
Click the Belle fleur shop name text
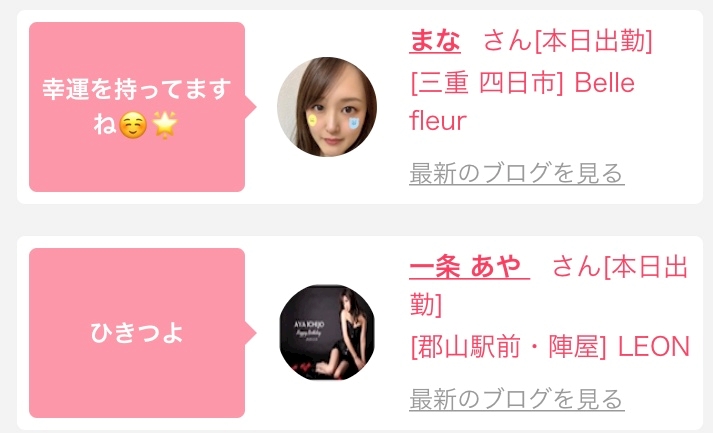pos(522,102)
